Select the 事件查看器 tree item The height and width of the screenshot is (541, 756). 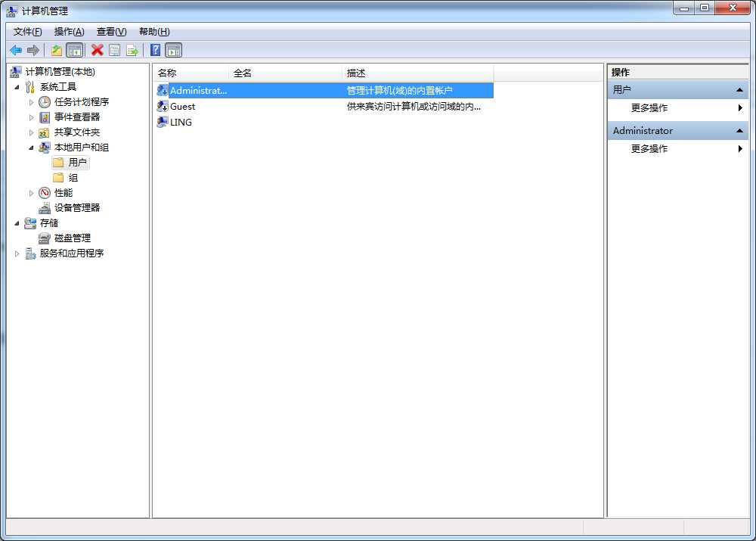tap(76, 117)
